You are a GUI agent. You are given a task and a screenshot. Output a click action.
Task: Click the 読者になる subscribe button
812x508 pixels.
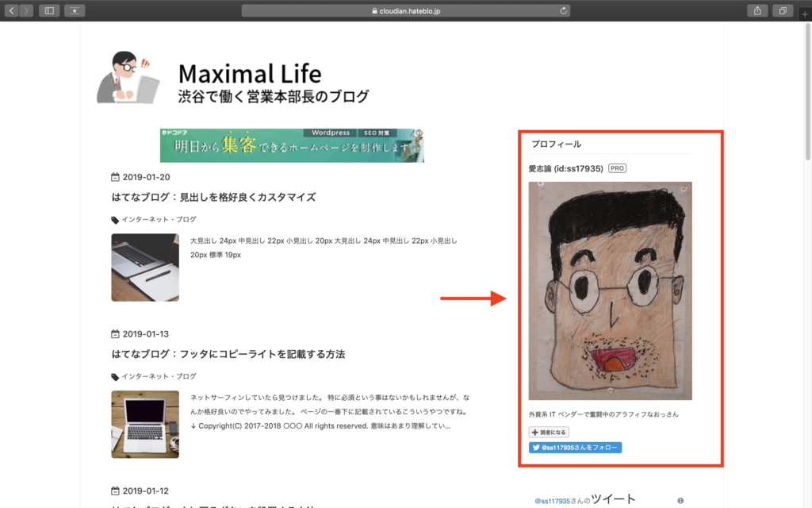pos(549,433)
